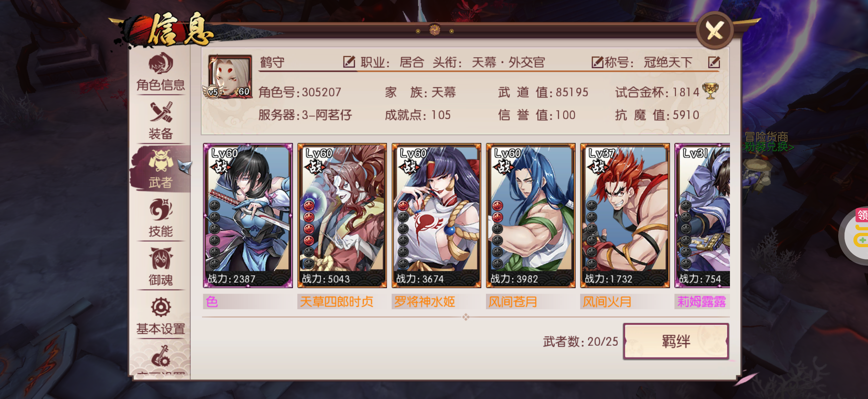Open the 御魂 soul icon
This screenshot has height=399, width=868.
[161, 267]
